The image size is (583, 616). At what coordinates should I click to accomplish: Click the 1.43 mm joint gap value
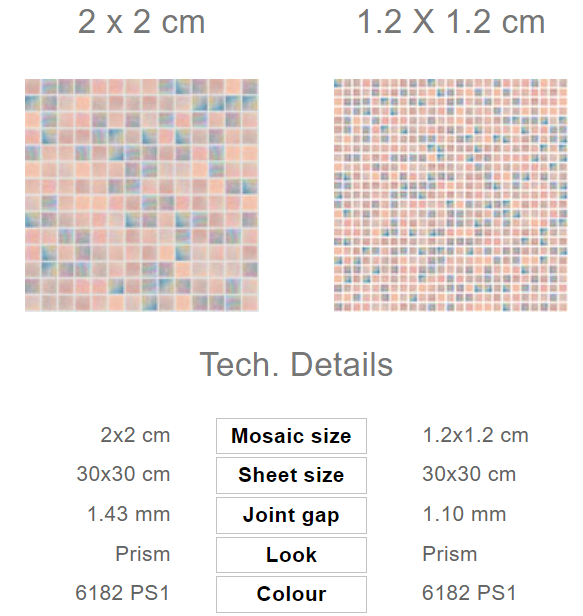pyautogui.click(x=128, y=514)
